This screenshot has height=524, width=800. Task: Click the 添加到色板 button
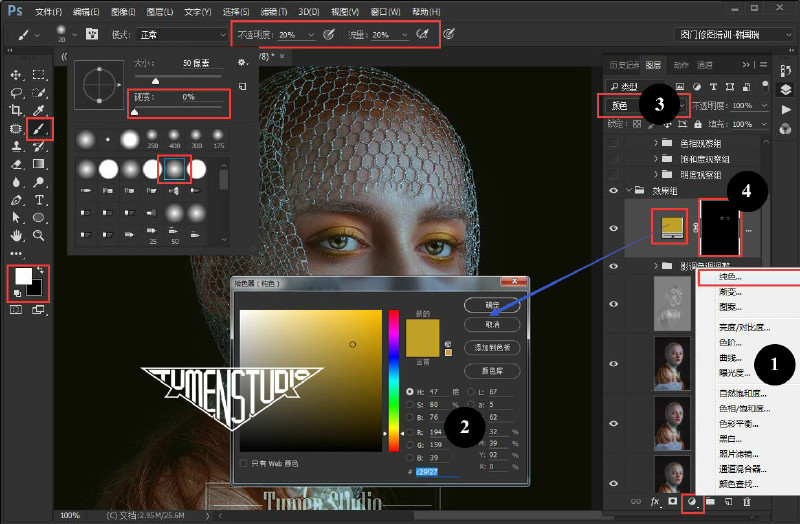492,347
